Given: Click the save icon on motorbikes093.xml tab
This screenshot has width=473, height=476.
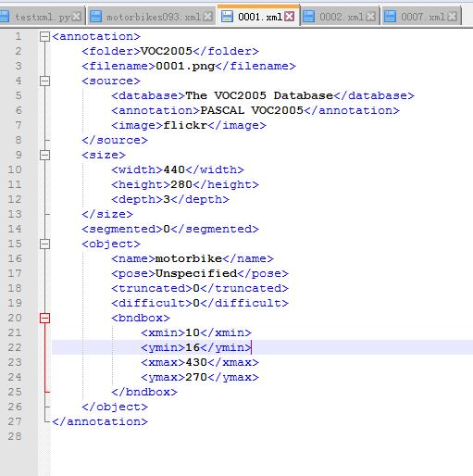Looking at the screenshot, I should coord(95,17).
